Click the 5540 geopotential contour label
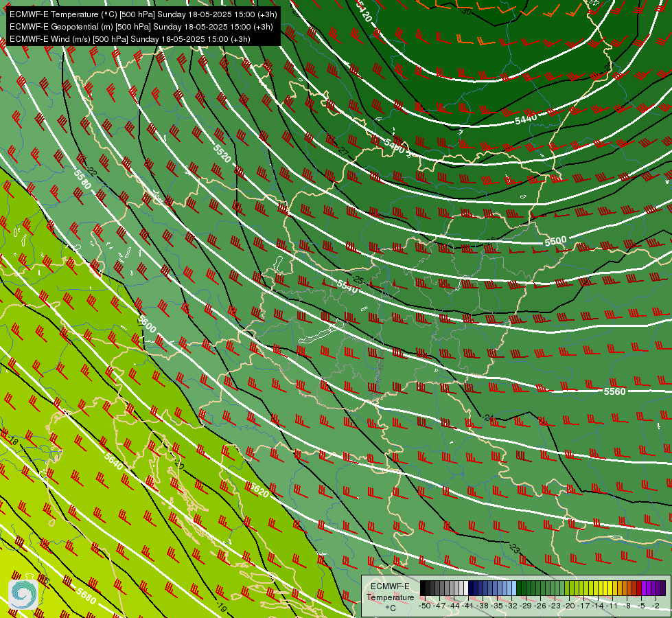 347,286
